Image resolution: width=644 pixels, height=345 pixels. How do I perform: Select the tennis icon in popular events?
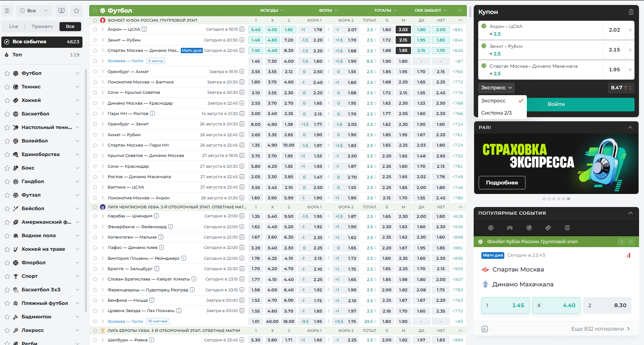point(529,228)
